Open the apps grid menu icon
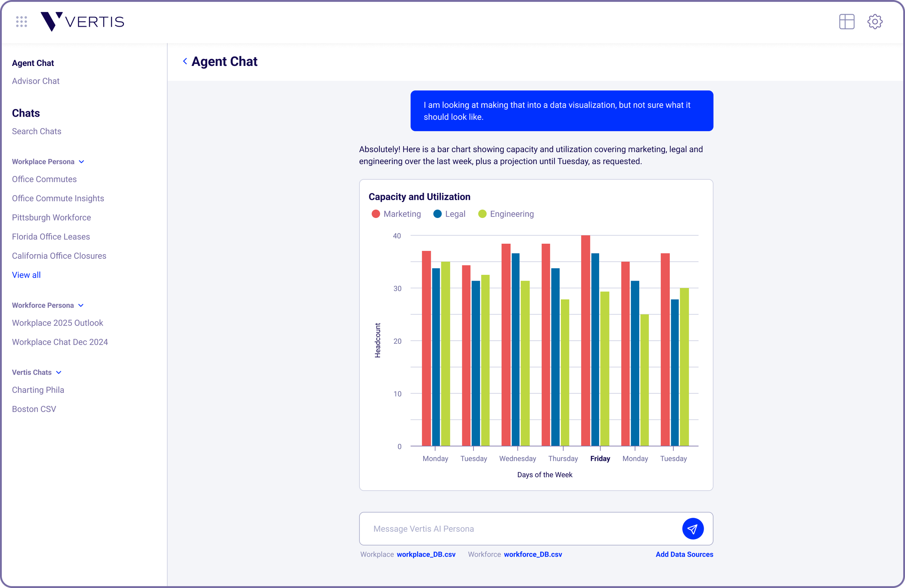The width and height of the screenshot is (905, 588). pyautogui.click(x=22, y=22)
